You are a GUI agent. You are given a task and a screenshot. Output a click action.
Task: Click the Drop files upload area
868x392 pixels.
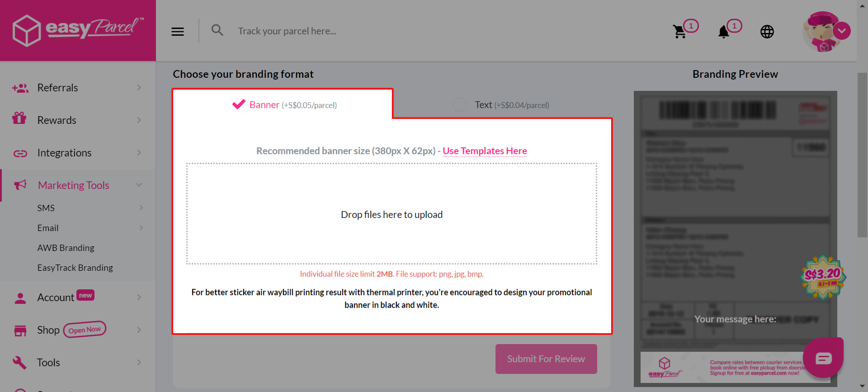tap(392, 214)
